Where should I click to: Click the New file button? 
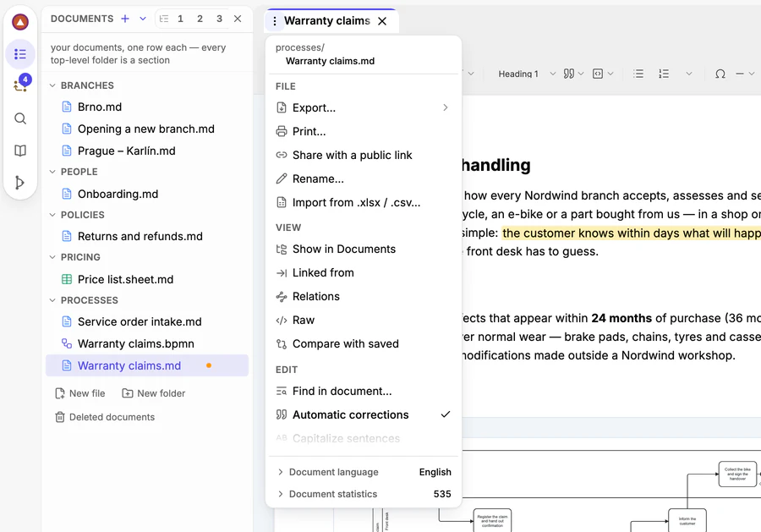click(80, 393)
